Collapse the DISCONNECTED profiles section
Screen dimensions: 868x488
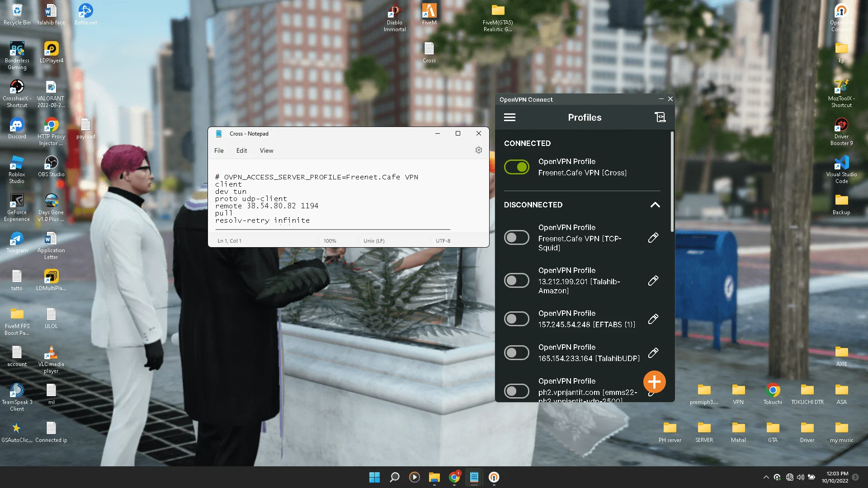tap(655, 205)
